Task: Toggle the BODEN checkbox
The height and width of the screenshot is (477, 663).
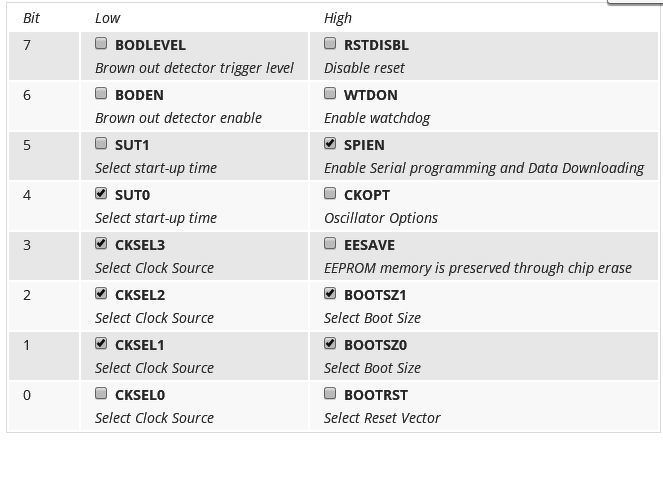Action: click(101, 94)
